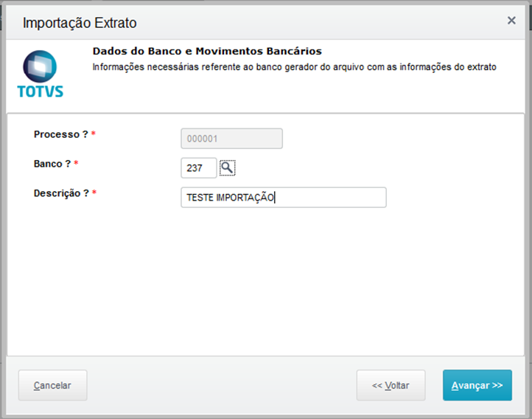Open the bank lookup magnifier icon
Viewport: 532px width, 419px height.
(228, 167)
